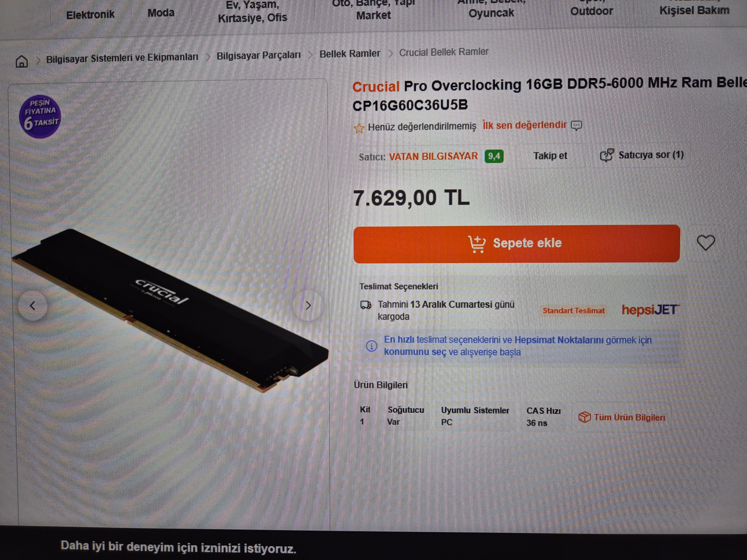This screenshot has height=560, width=747.
Task: Go to 'Bellek Ramler' breadcrumb
Action: tap(350, 54)
